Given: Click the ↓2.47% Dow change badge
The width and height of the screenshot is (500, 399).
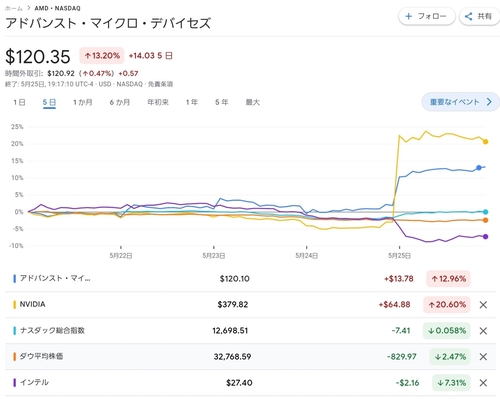Looking at the screenshot, I should (x=450, y=357).
